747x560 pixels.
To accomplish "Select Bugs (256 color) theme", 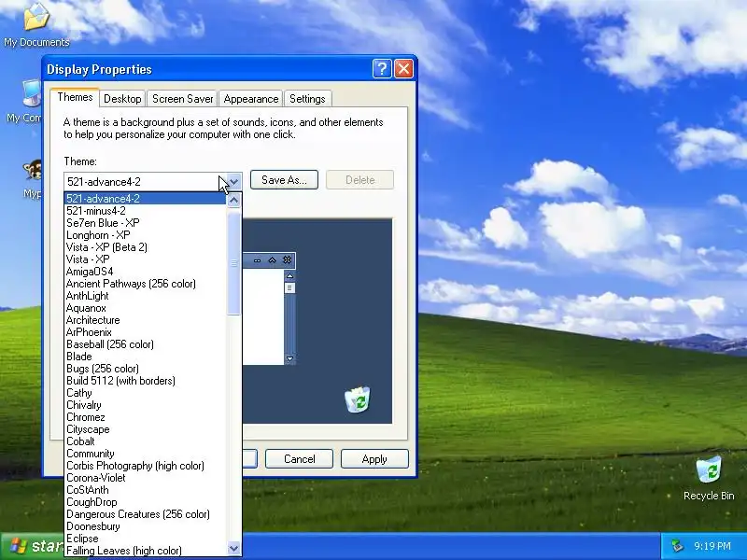I will coord(146,369).
